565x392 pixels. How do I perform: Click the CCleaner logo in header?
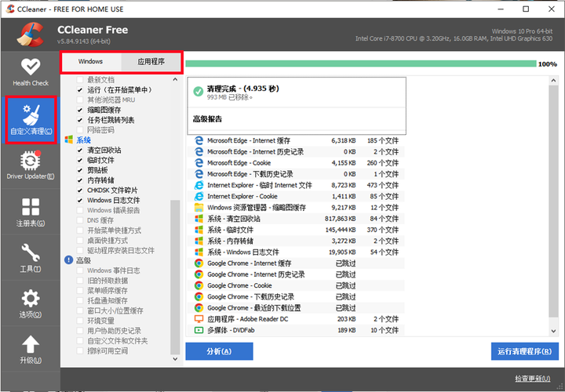point(31,34)
